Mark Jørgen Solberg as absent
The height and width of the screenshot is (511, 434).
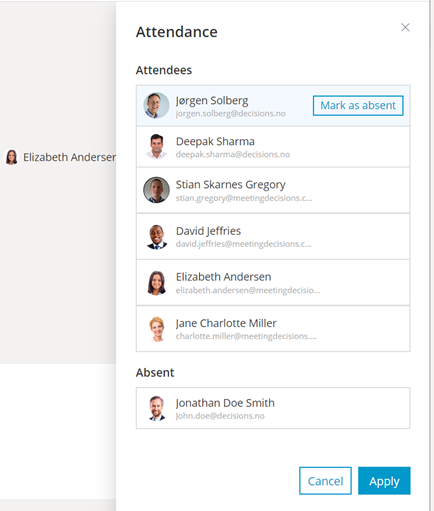point(358,106)
